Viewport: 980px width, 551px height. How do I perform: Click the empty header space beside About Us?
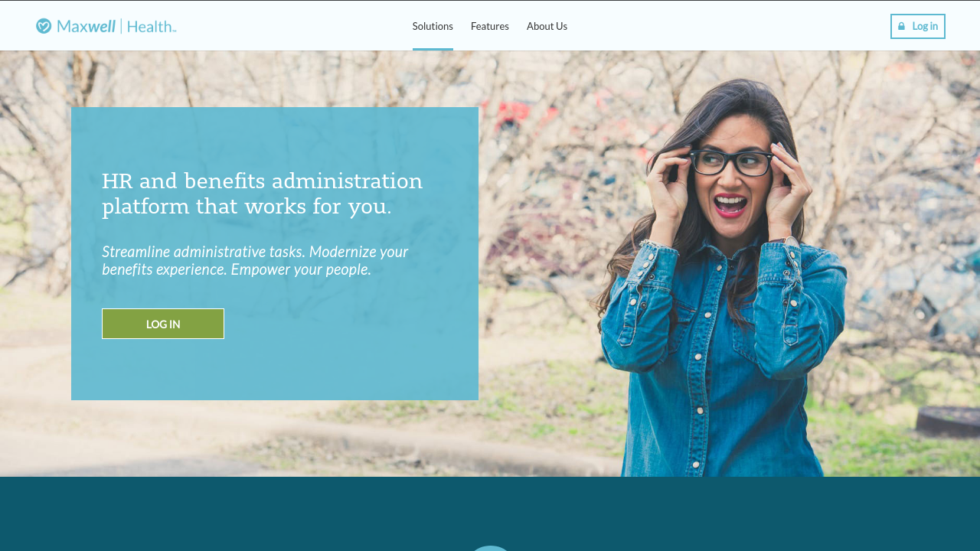coord(727,26)
